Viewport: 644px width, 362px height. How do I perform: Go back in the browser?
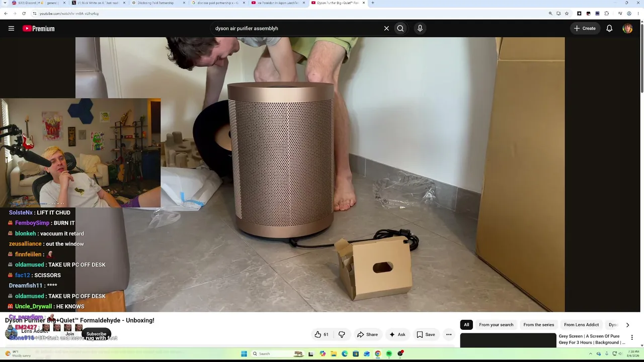coord(6,14)
